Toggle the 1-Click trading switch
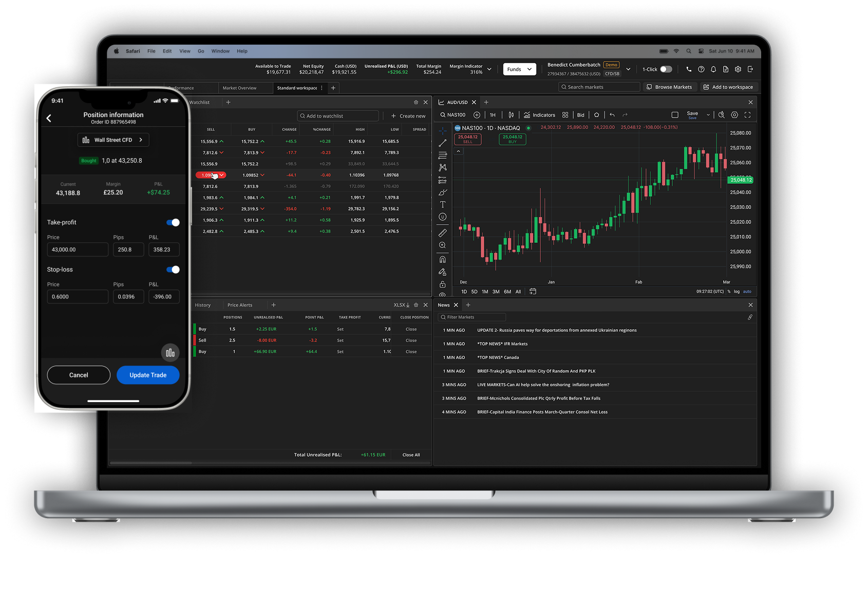This screenshot has width=868, height=589. click(666, 69)
